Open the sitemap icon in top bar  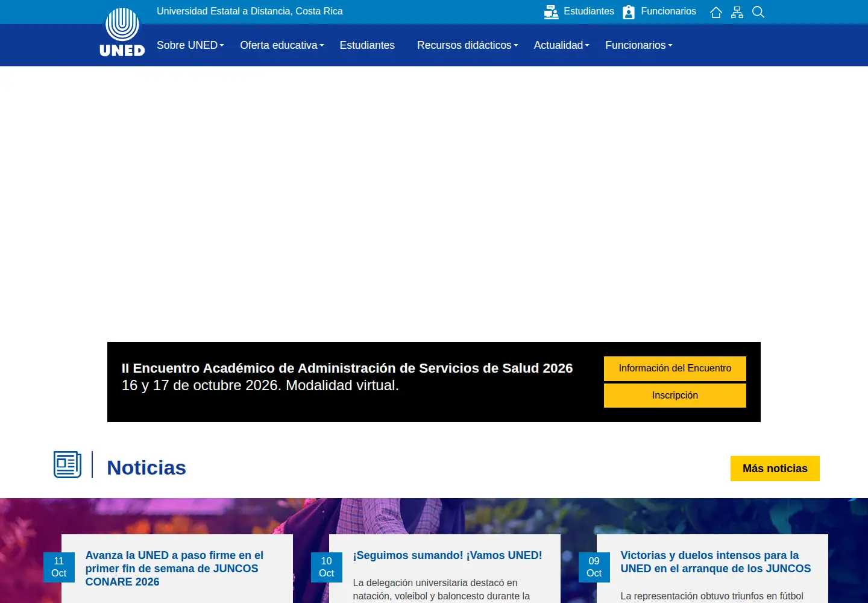tap(737, 12)
